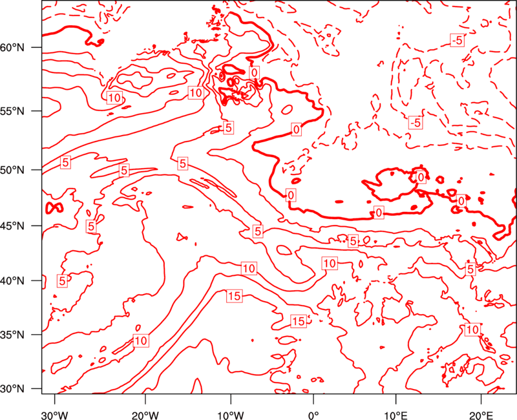Select the 45°N latitude axis label
This screenshot has width=517, height=420.
12,226
